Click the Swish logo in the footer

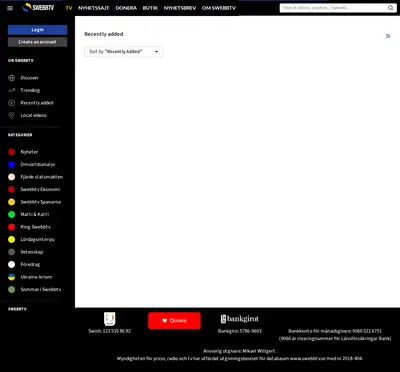110,319
